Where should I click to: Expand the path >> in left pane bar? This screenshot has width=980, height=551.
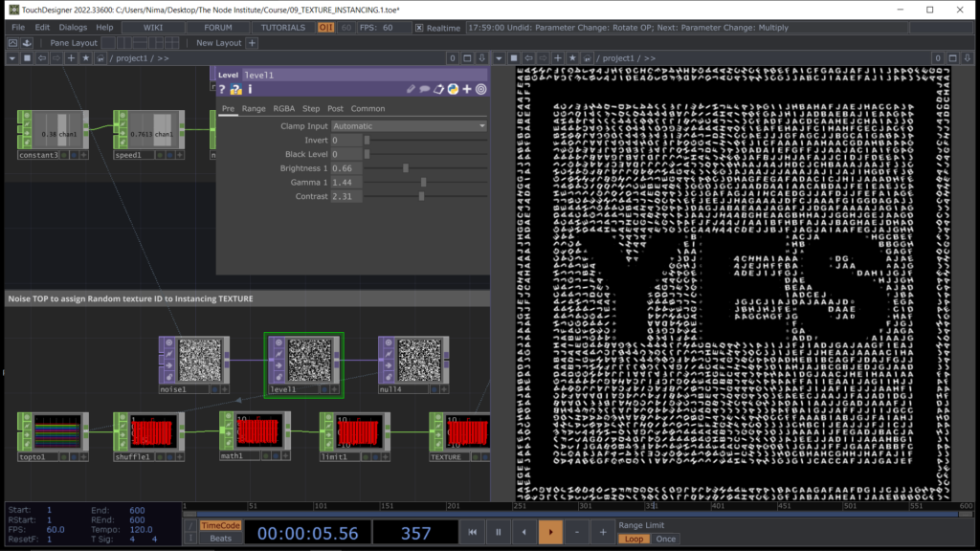pyautogui.click(x=163, y=58)
